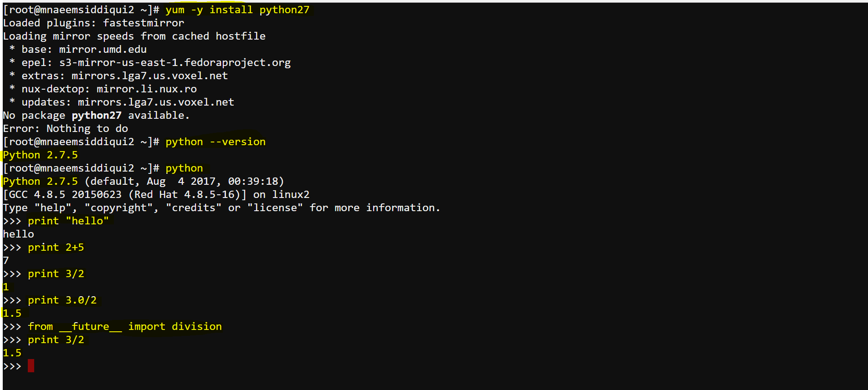Image resolution: width=868 pixels, height=390 pixels.
Task: Click the yum install python27 command
Action: [x=237, y=10]
